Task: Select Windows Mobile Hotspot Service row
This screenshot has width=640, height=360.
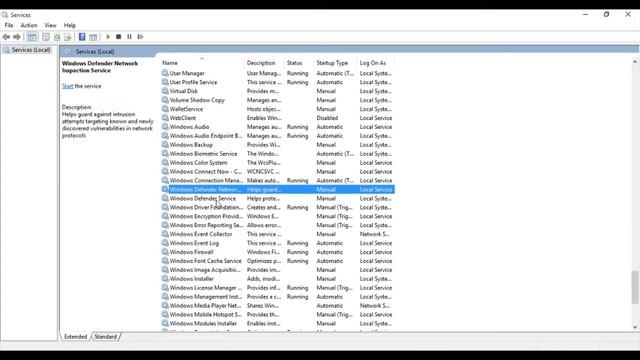Action: [x=278, y=314]
